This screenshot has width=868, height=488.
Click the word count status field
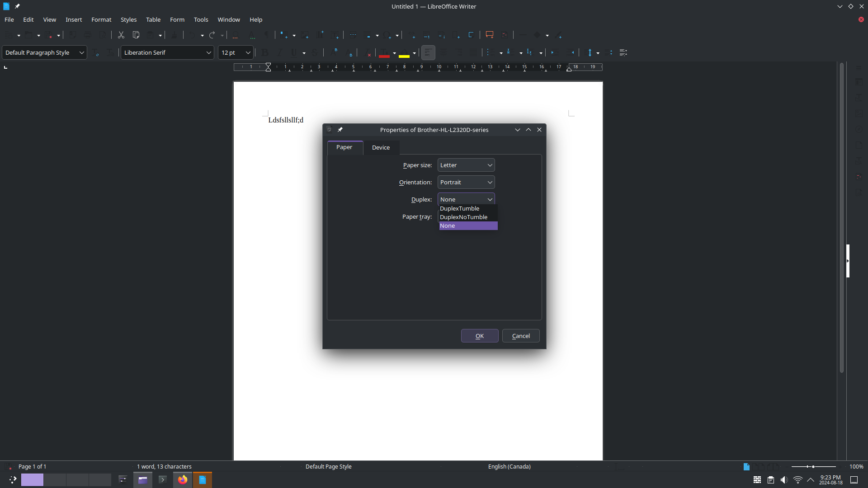(x=164, y=467)
